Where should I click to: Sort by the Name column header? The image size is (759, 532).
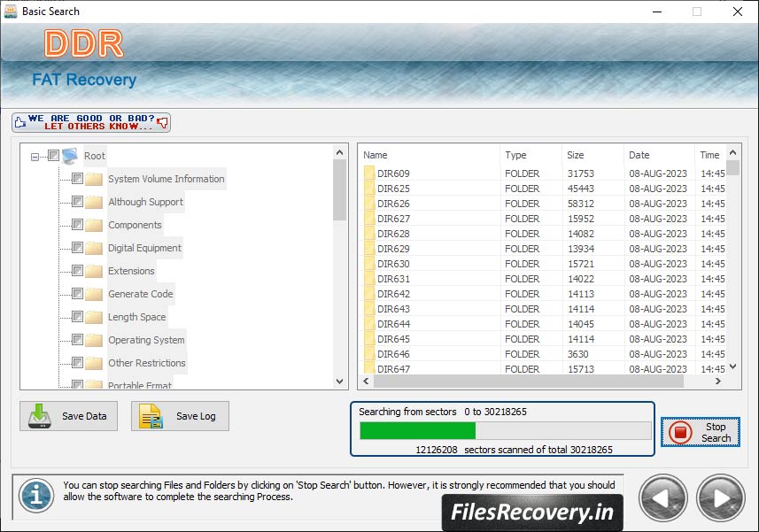pos(430,155)
